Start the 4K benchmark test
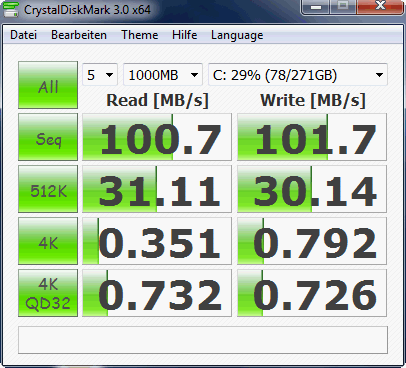Image resolution: width=406 pixels, height=368 pixels. [48, 241]
